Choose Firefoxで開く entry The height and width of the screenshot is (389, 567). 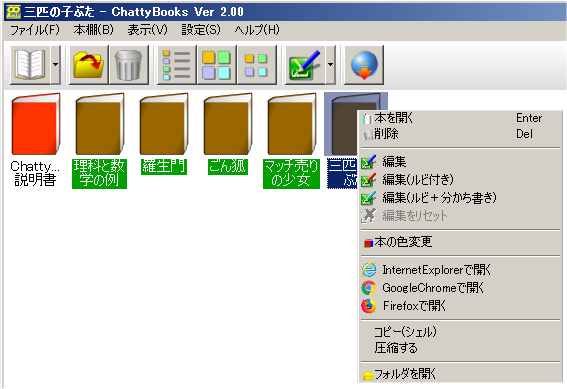[x=460, y=306]
